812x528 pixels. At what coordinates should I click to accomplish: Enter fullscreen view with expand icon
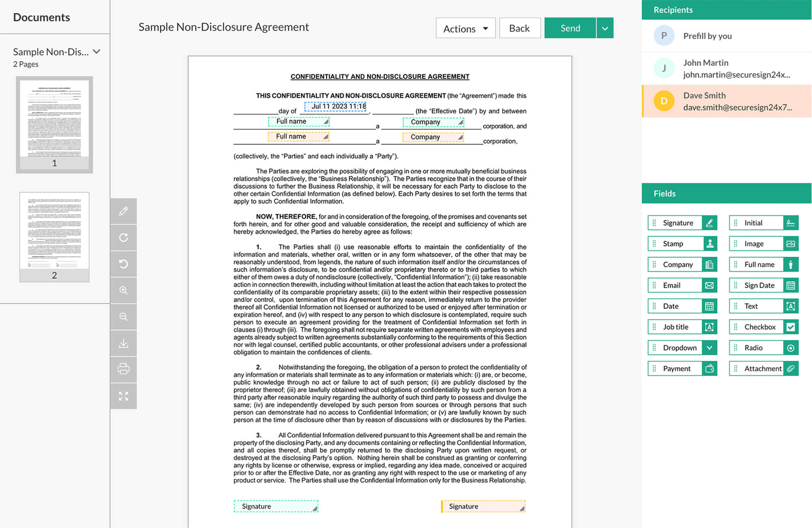point(123,396)
